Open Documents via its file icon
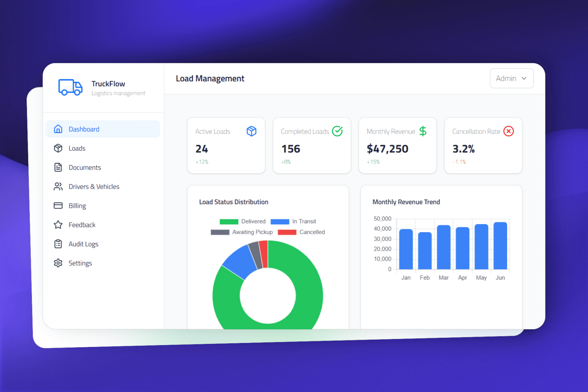 pos(58,167)
